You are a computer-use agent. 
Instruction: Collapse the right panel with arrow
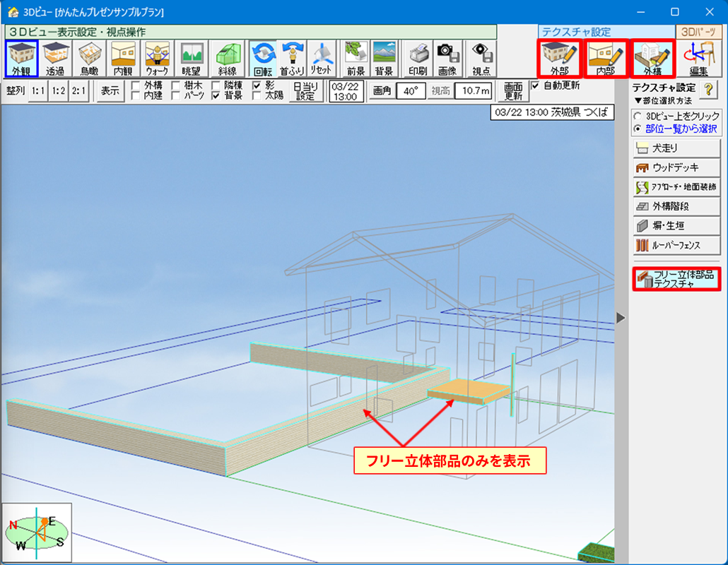(621, 318)
